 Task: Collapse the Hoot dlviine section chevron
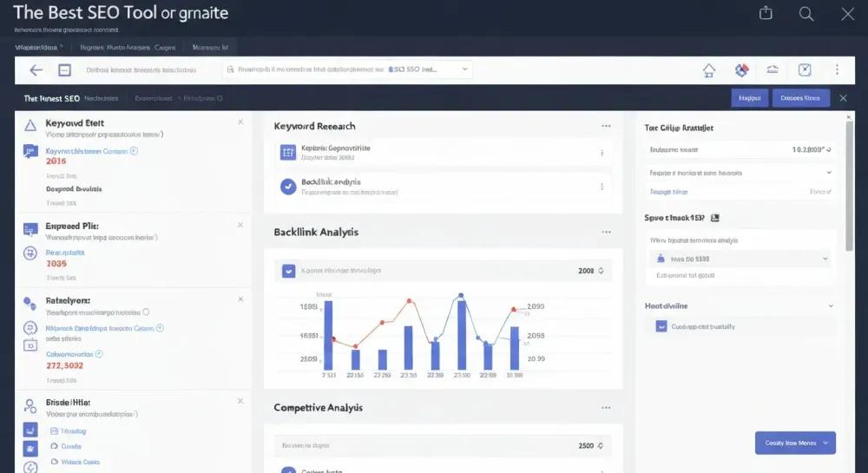[x=831, y=305]
